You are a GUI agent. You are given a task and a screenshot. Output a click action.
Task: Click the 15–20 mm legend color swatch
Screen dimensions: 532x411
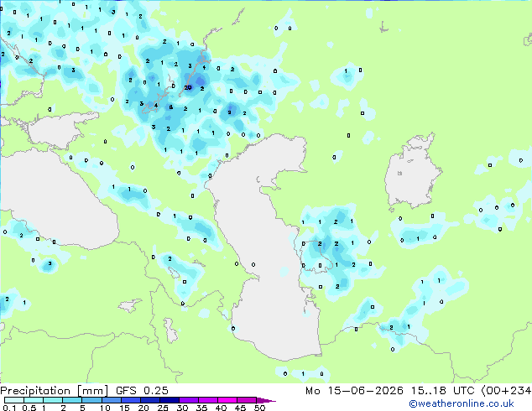[130, 400]
